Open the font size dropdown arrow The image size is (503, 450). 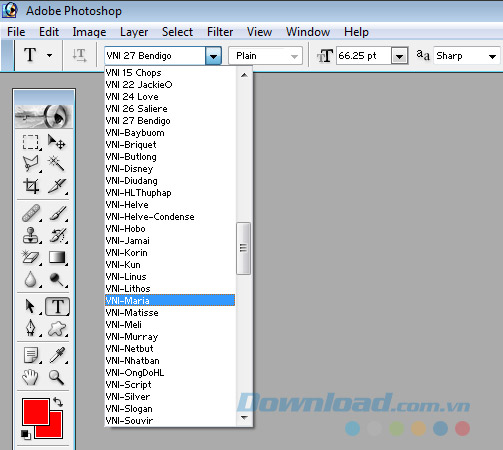coord(399,56)
